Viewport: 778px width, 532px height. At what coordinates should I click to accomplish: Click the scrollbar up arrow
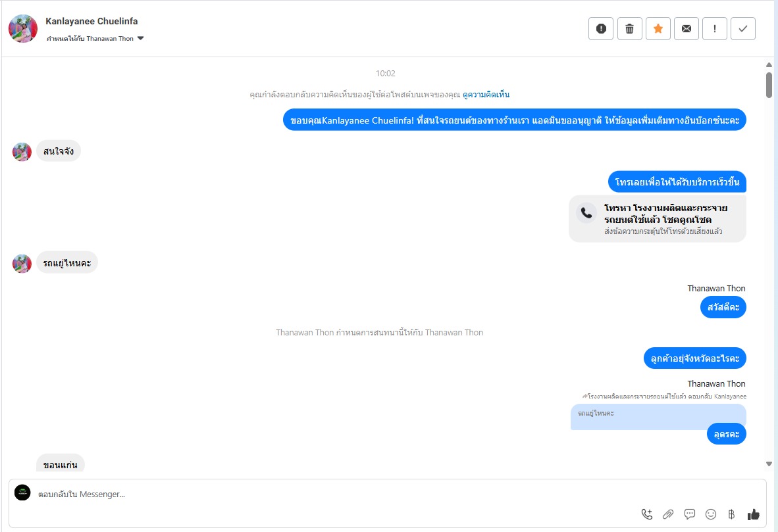[x=769, y=64]
